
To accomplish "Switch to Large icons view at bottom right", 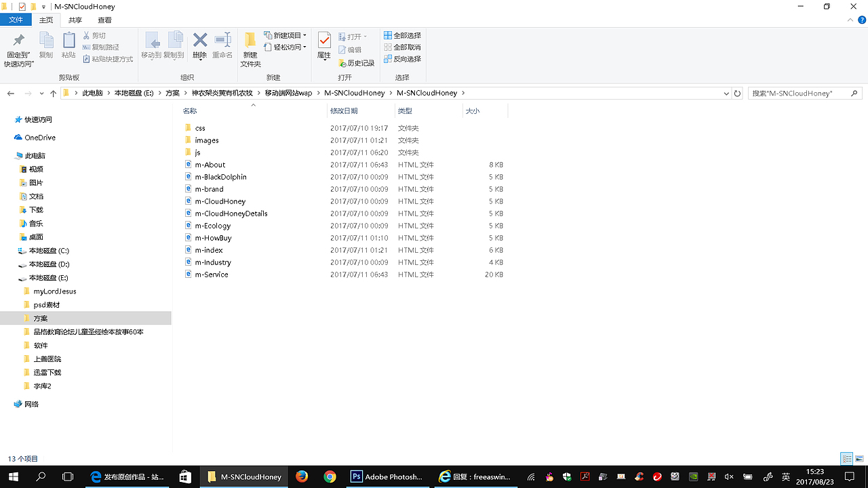I will (859, 459).
